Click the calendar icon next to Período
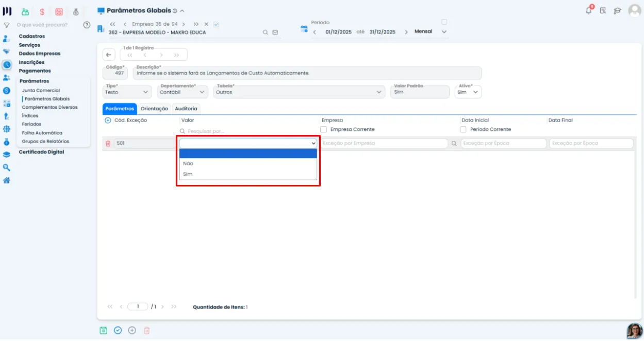 pyautogui.click(x=304, y=29)
